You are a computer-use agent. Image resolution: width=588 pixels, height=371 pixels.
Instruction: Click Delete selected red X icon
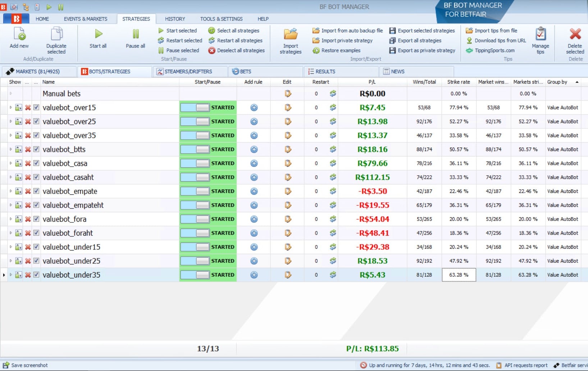tap(575, 34)
